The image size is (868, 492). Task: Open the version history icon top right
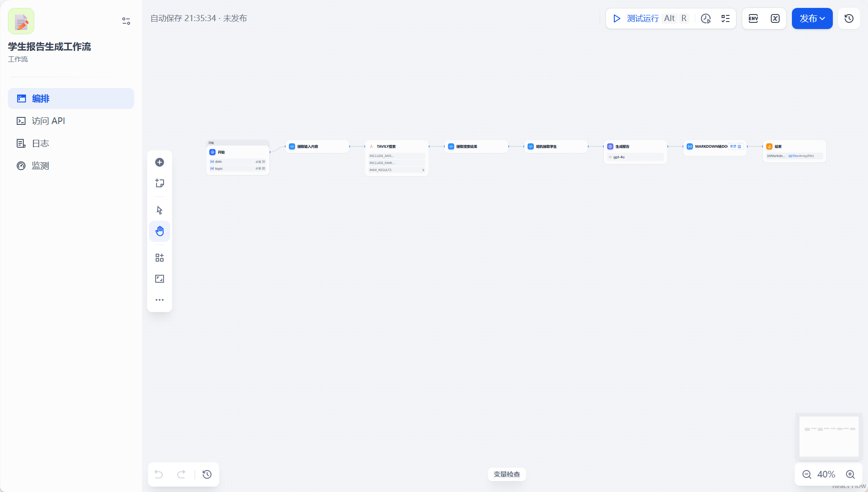tap(849, 18)
